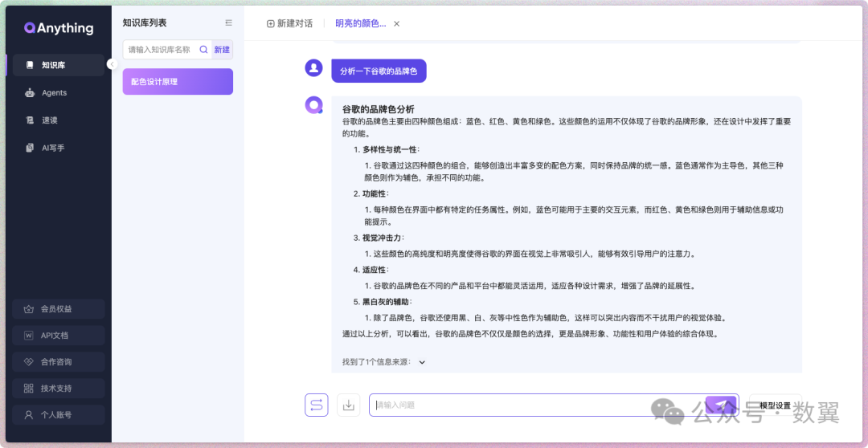Click the message bubble 分析一下谷歌的品牌色
868x448 pixels.
(x=379, y=71)
